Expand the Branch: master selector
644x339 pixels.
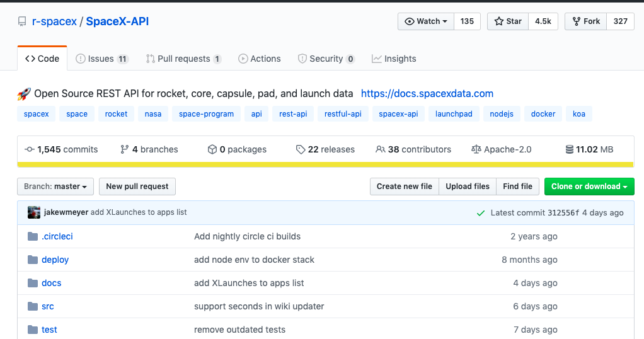click(x=55, y=187)
